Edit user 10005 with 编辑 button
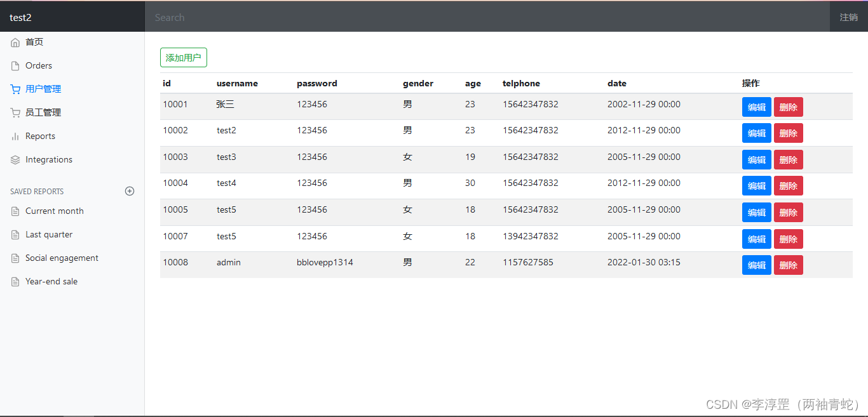The image size is (868, 417). 757,212
